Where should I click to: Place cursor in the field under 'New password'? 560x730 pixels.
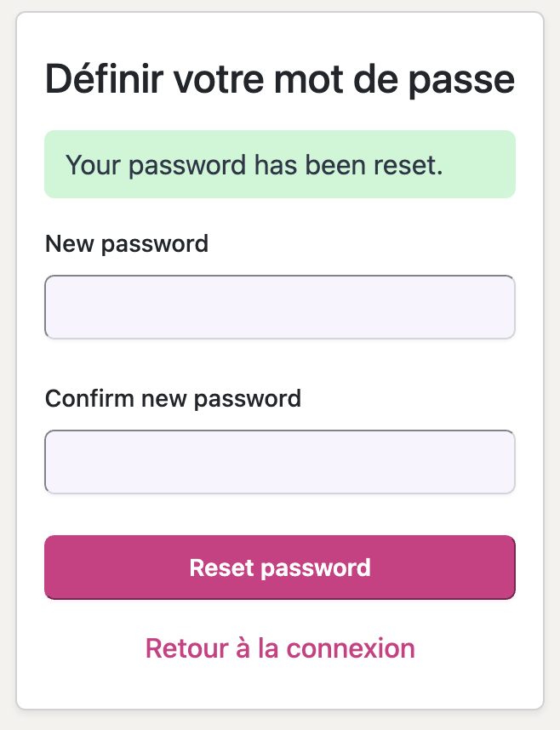[280, 307]
